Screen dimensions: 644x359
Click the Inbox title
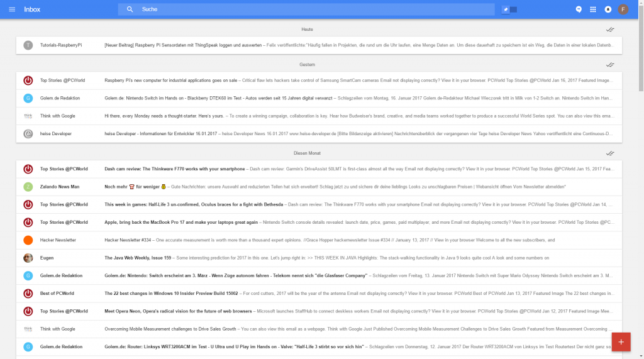click(32, 9)
